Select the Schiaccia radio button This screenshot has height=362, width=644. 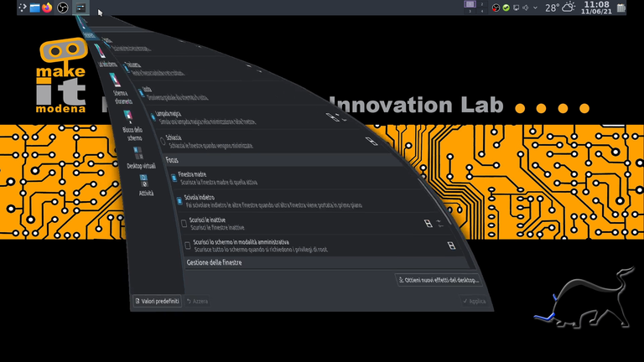[162, 139]
